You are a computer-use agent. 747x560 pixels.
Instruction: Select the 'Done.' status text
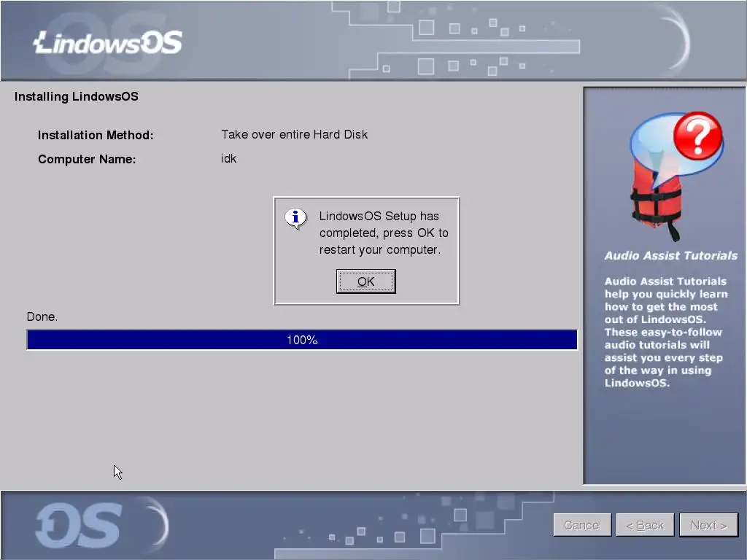tap(42, 316)
